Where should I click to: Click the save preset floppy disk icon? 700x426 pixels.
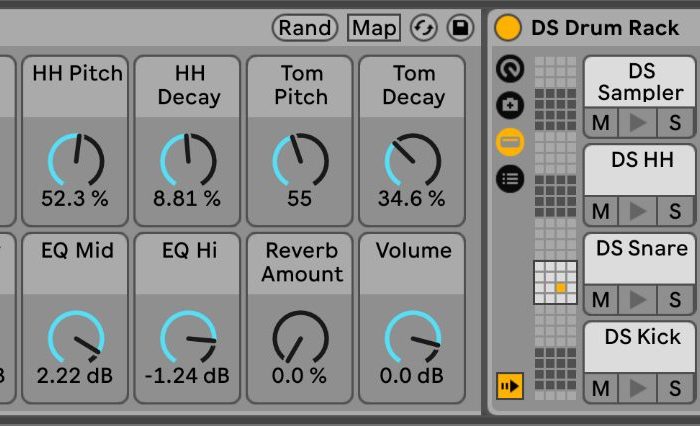pyautogui.click(x=460, y=28)
